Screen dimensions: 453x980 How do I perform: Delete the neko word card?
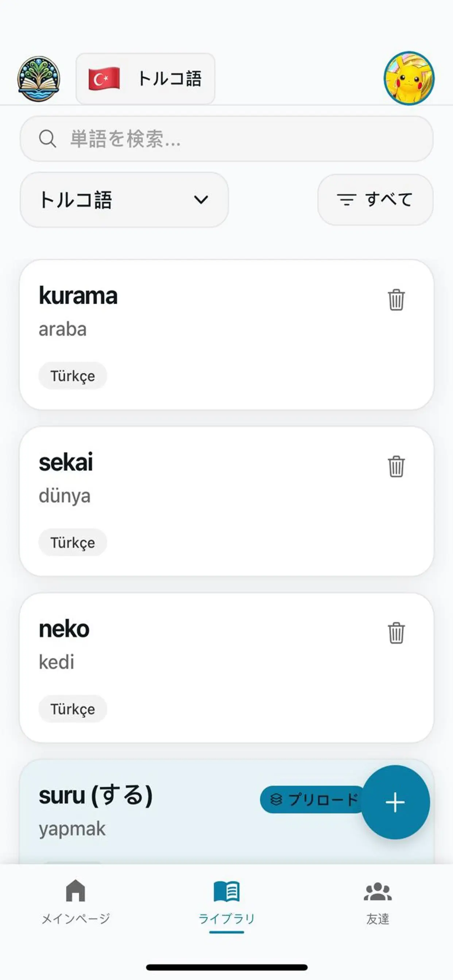396,633
